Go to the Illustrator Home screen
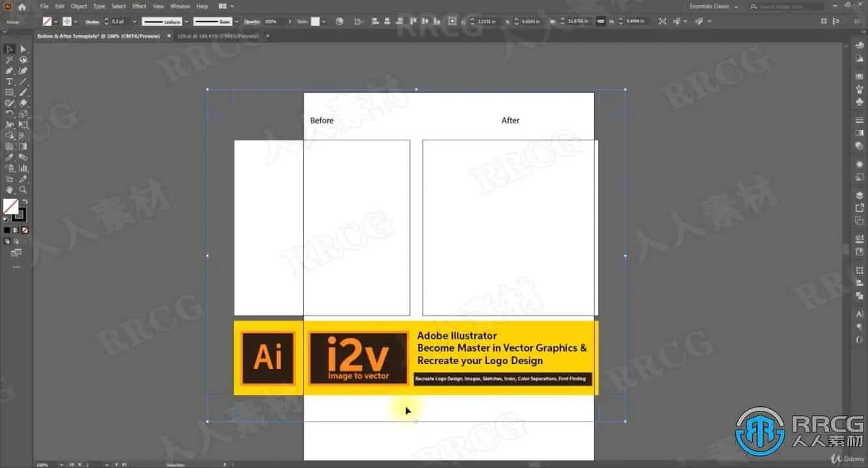Screen dimensions: 868x468 coord(21,6)
